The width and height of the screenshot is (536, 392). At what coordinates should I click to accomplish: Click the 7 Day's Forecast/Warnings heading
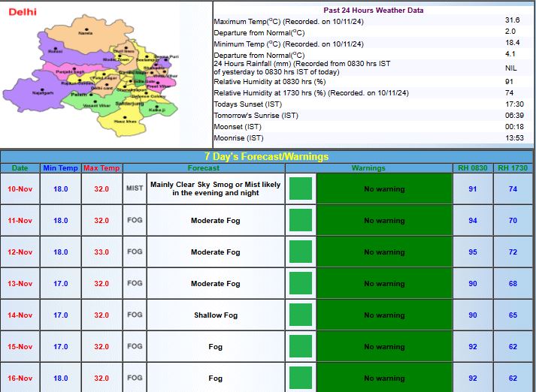pyautogui.click(x=268, y=157)
